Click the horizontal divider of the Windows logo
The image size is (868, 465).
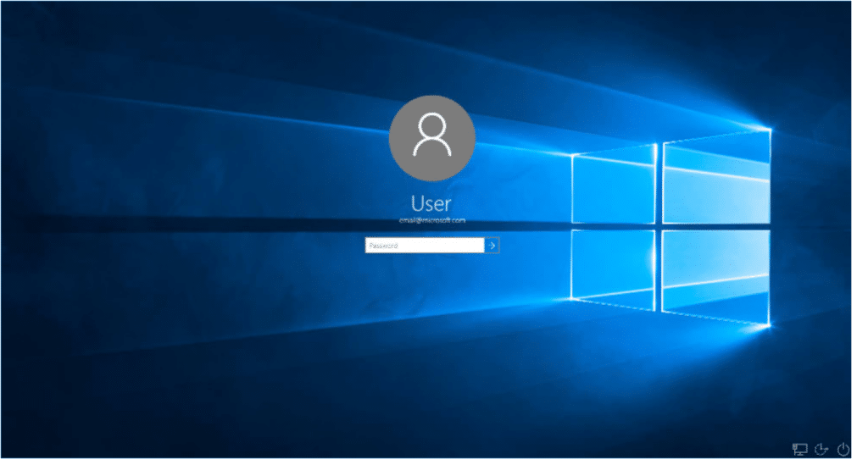point(716,227)
